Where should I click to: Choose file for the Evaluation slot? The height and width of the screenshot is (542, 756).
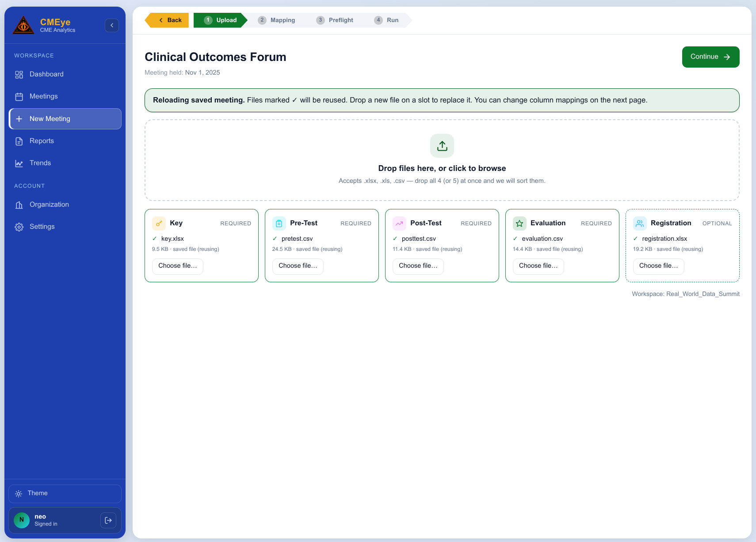(538, 266)
